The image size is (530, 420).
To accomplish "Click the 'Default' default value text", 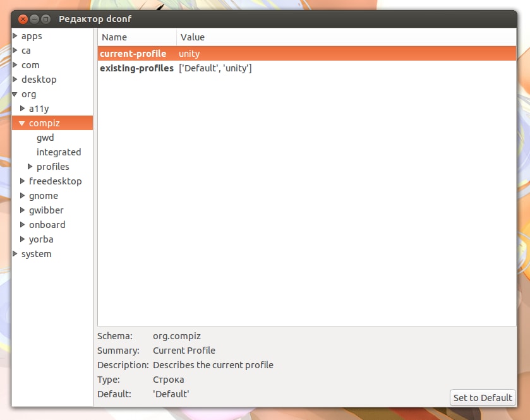I will tap(171, 394).
